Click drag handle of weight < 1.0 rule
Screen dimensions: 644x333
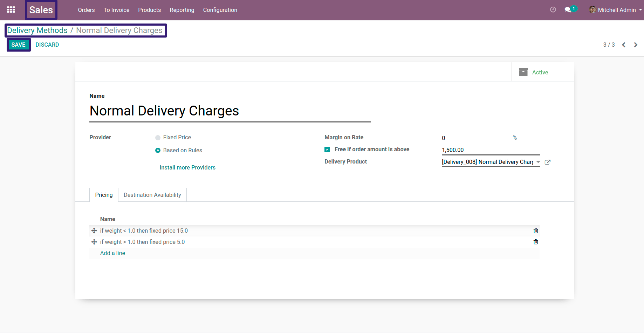click(x=94, y=231)
